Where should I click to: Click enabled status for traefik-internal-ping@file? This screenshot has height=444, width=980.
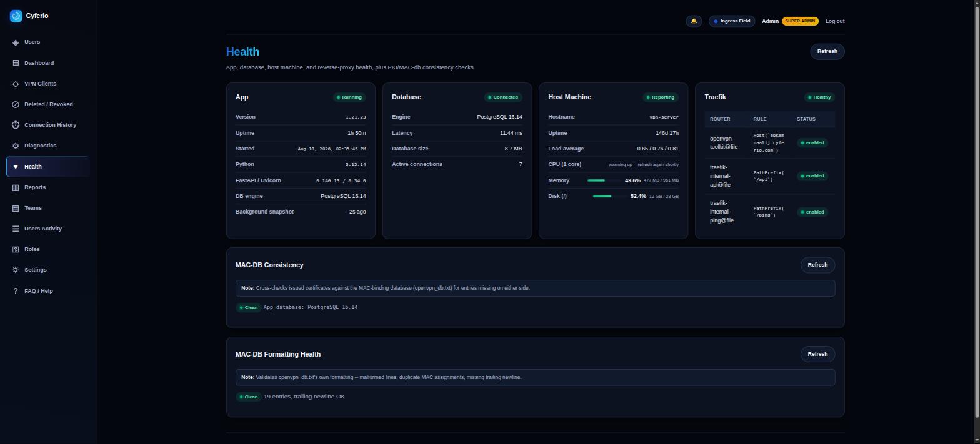[812, 212]
